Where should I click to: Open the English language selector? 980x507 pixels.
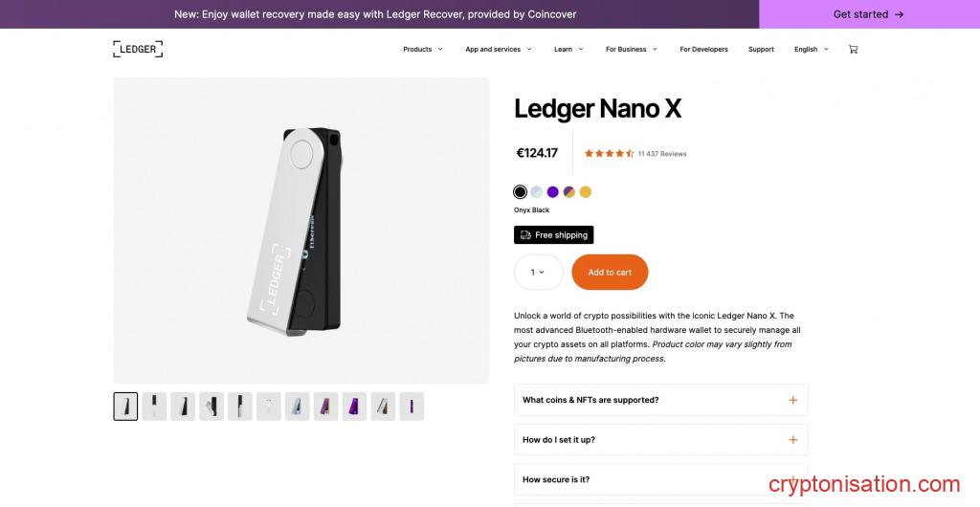click(811, 49)
